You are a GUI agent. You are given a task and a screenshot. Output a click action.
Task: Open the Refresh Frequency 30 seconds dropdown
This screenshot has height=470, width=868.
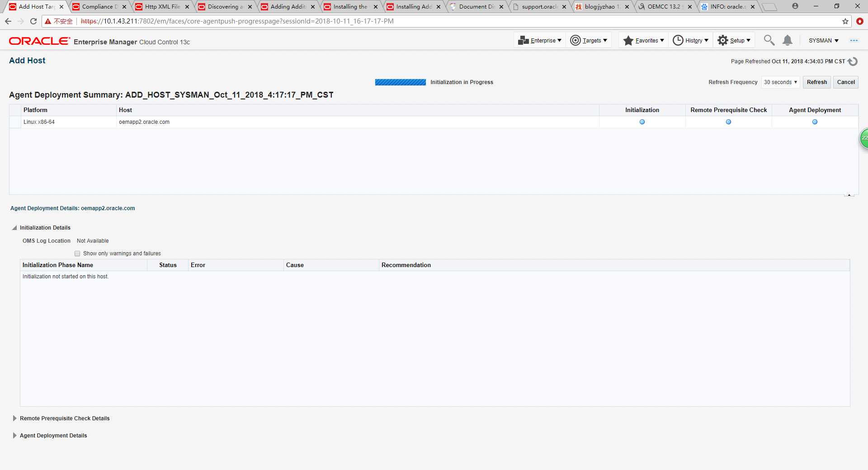click(x=780, y=82)
